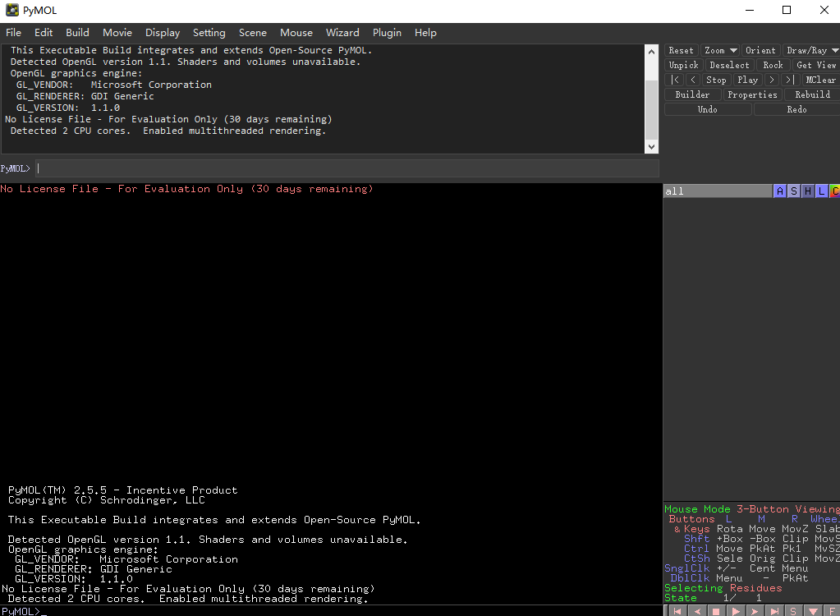Image resolution: width=840 pixels, height=616 pixels.
Task: Open the rainbow C color menu for all
Action: coord(834,191)
